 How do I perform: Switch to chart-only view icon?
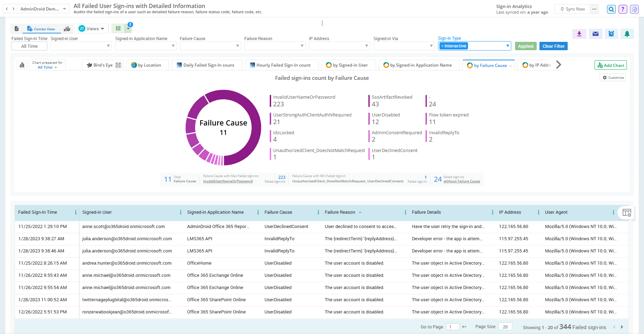[67, 29]
